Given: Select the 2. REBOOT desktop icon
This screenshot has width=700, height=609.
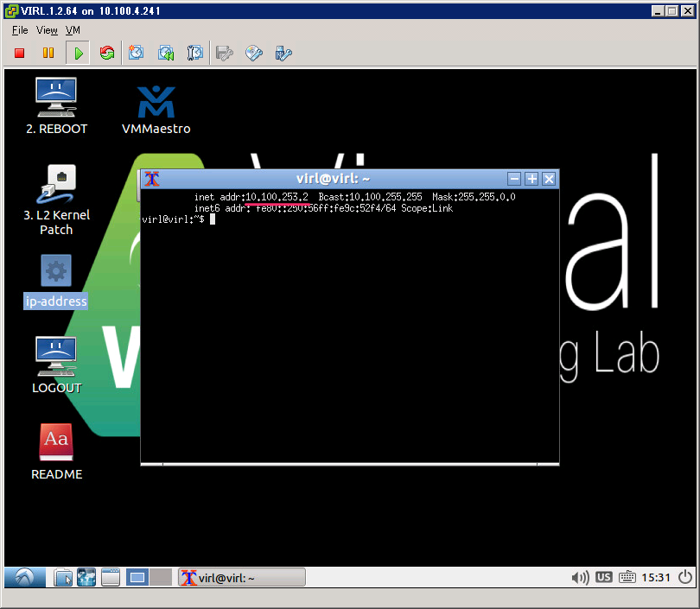Looking at the screenshot, I should coord(56,106).
